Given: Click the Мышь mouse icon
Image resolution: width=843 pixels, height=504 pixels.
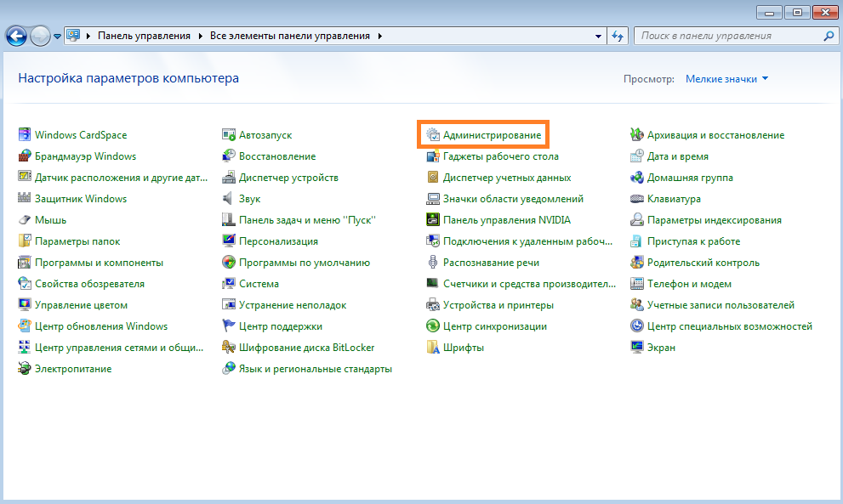Looking at the screenshot, I should 24,220.
